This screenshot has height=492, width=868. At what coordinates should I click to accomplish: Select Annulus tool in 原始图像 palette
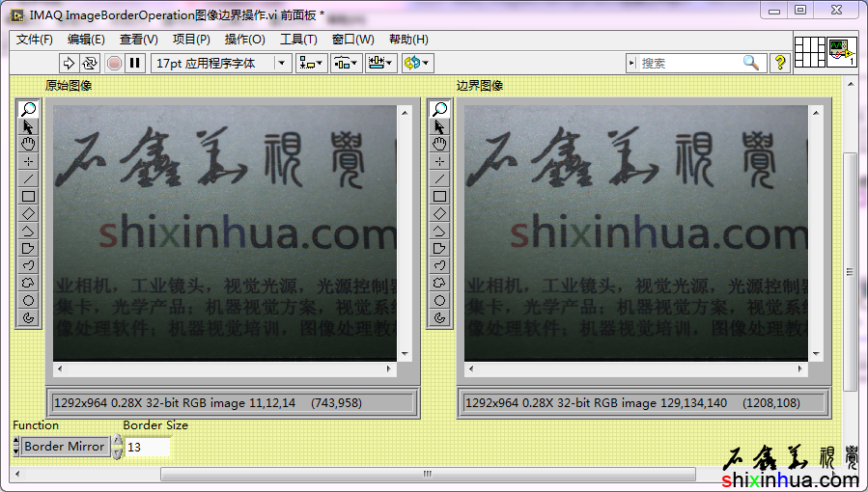(x=28, y=317)
